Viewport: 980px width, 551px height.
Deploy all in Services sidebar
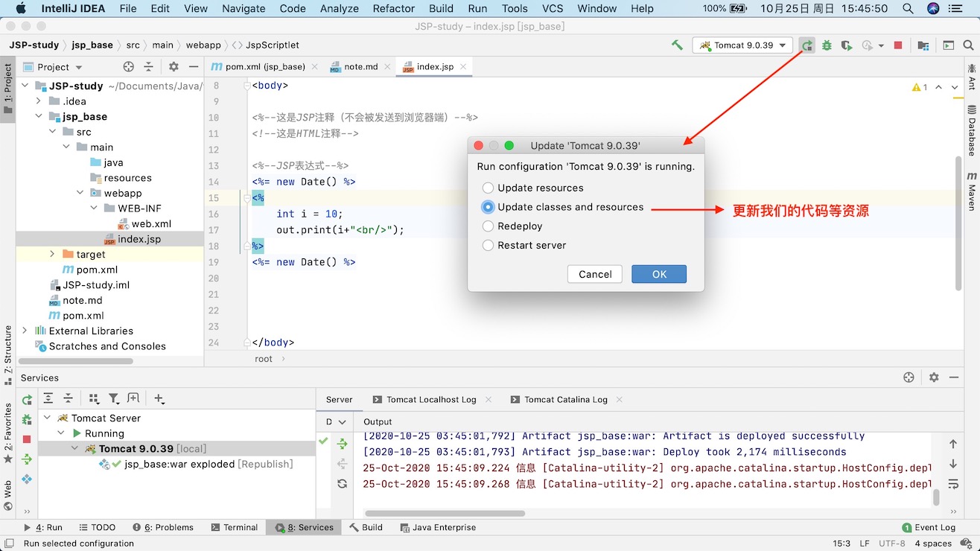coord(27,459)
